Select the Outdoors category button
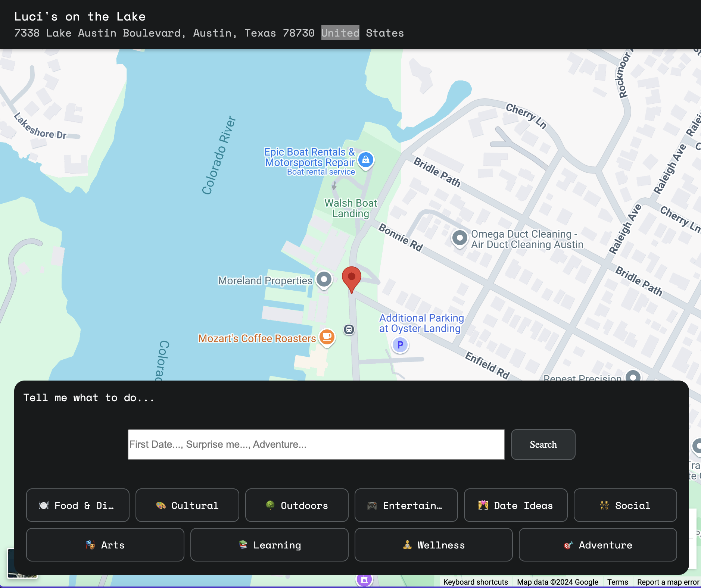This screenshot has width=701, height=588. 297,505
